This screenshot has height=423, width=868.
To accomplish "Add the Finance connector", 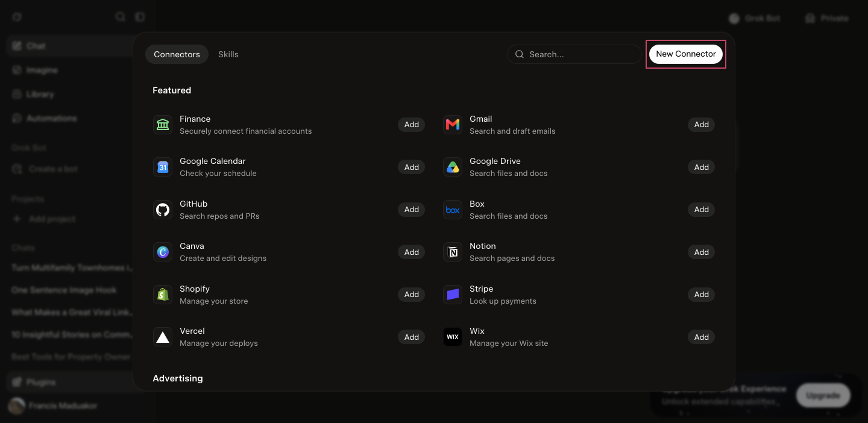I will point(412,125).
